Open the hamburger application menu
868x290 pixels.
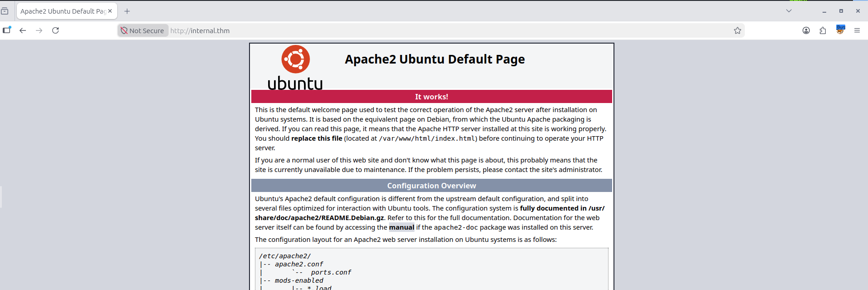(x=857, y=30)
